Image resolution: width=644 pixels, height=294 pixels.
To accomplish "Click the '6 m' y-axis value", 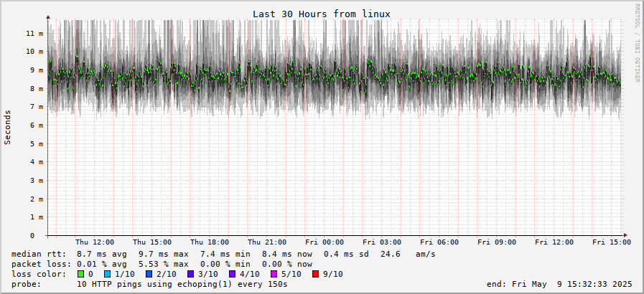I will tap(37, 125).
